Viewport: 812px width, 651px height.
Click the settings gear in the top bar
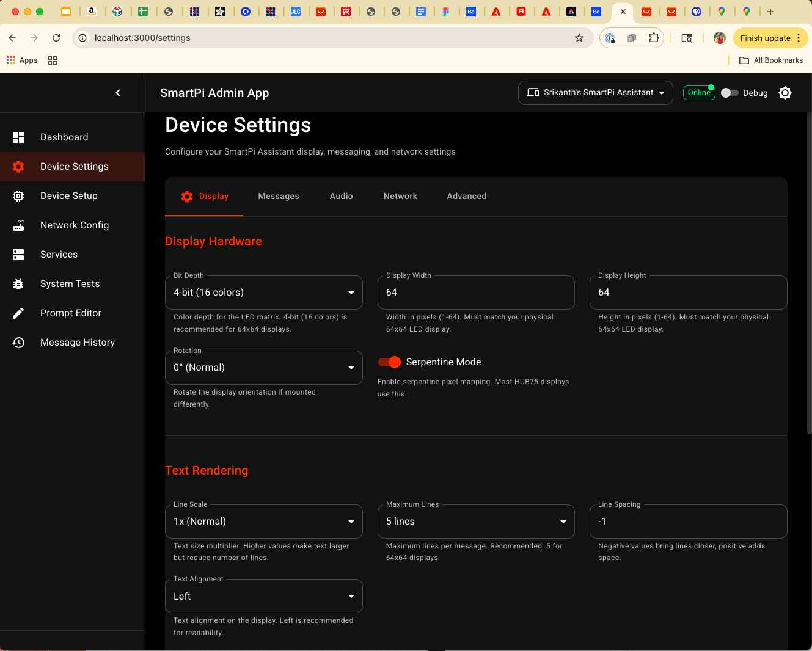coord(785,93)
